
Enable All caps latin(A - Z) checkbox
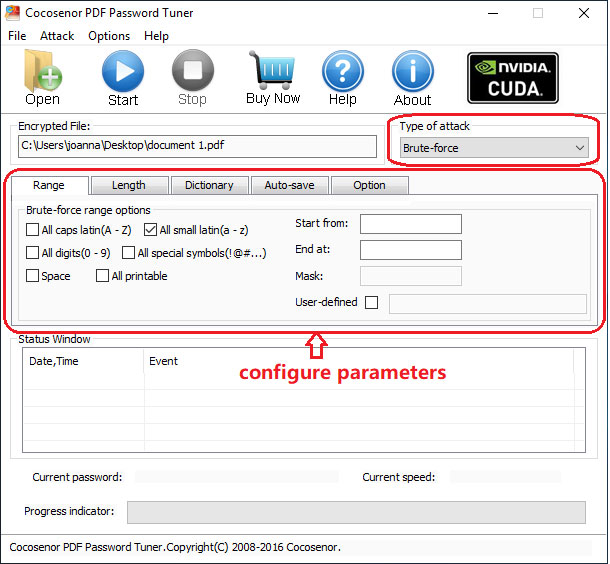pos(32,230)
